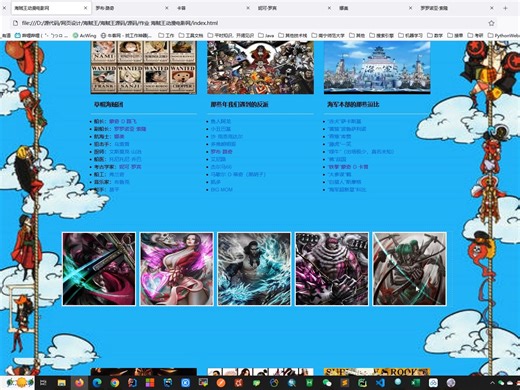The height and width of the screenshot is (390, 520).
Task: Open Excel from the taskbar
Action: tap(415, 382)
